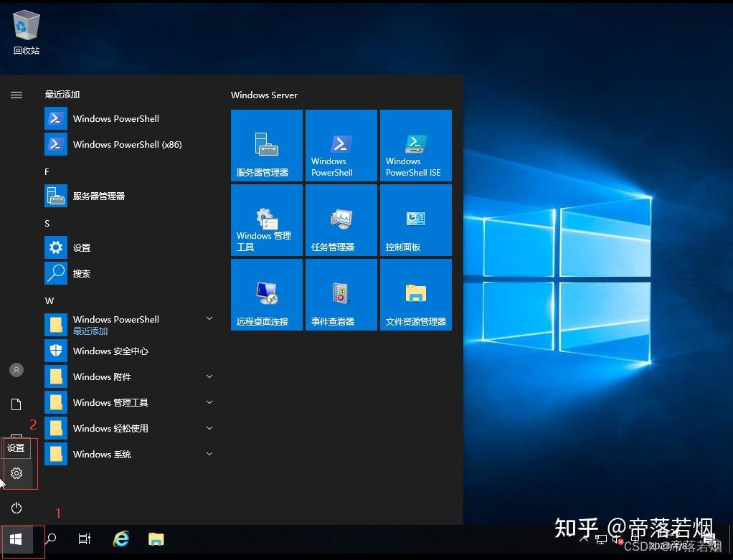Click the power button in sidebar
The height and width of the screenshot is (560, 733).
coord(16,508)
